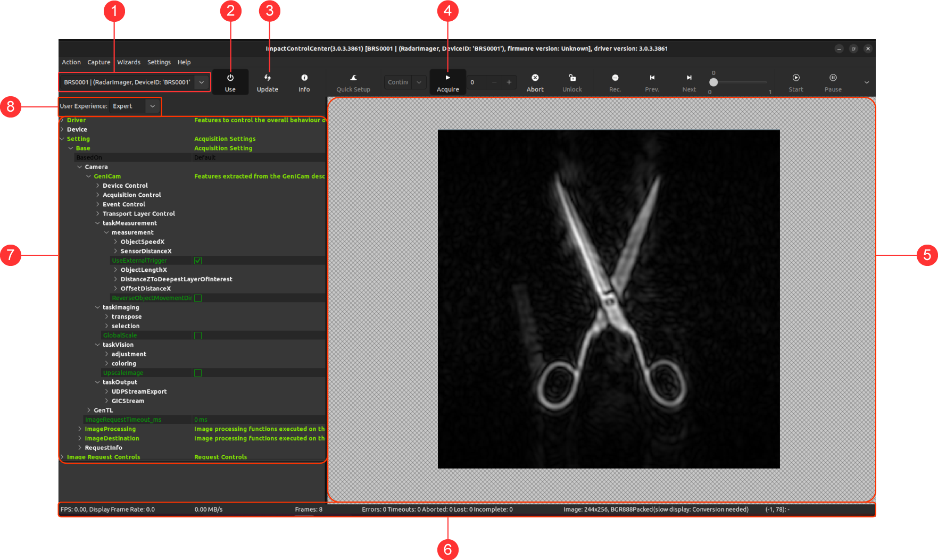Click the Abort icon
This screenshot has height=560, width=938.
(535, 78)
